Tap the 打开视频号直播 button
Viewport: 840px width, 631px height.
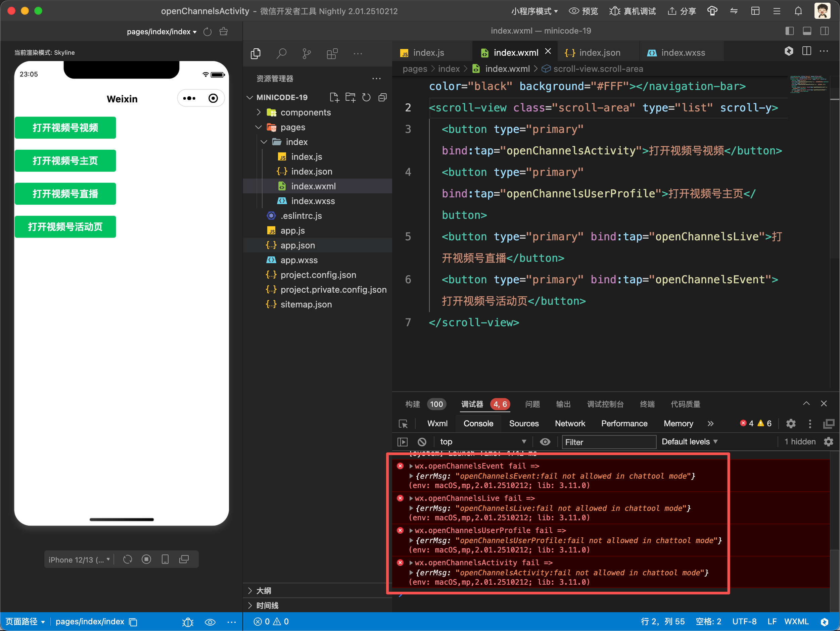pyautogui.click(x=65, y=194)
